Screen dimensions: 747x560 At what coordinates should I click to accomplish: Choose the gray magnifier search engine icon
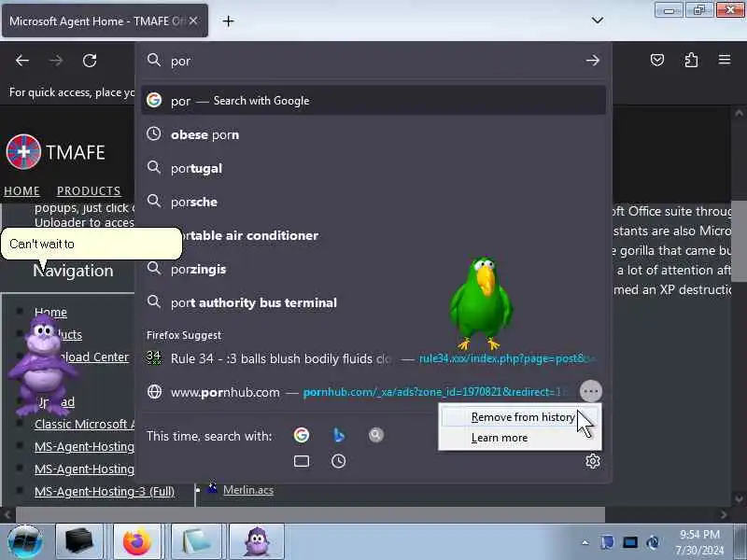pyautogui.click(x=376, y=435)
